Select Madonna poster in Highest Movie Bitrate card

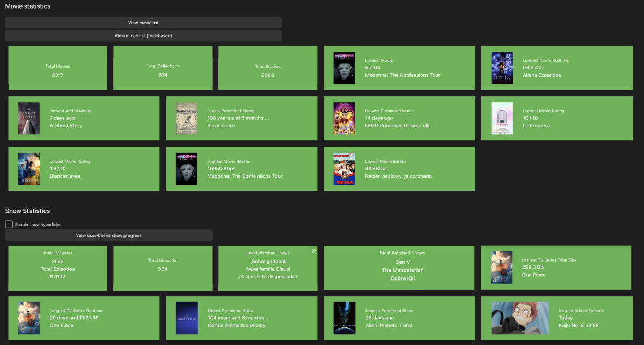click(x=187, y=169)
